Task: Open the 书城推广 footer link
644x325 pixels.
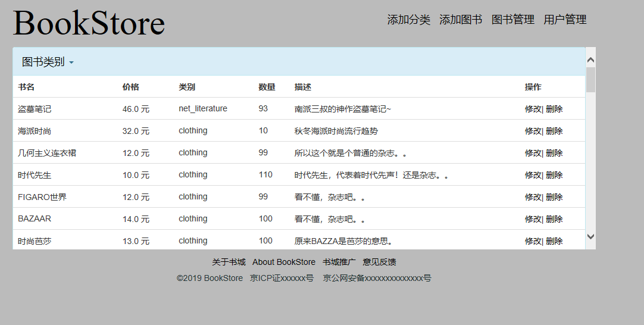Action: (339, 262)
